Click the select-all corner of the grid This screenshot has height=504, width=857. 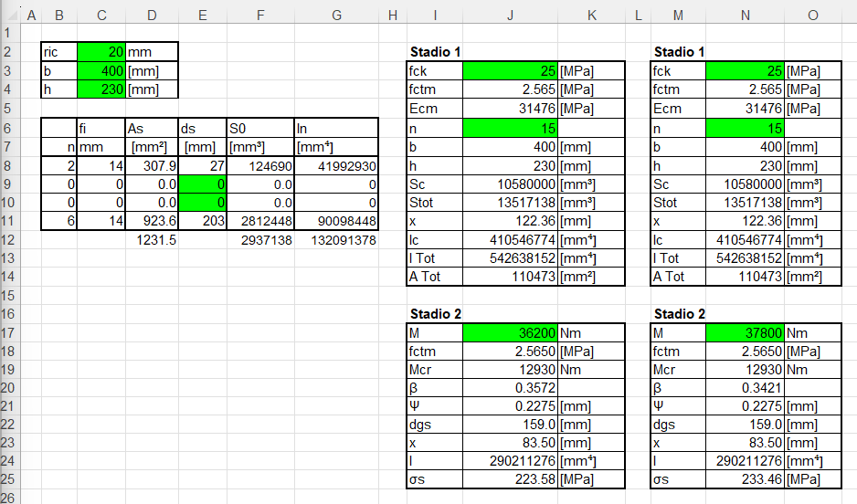coord(9,15)
